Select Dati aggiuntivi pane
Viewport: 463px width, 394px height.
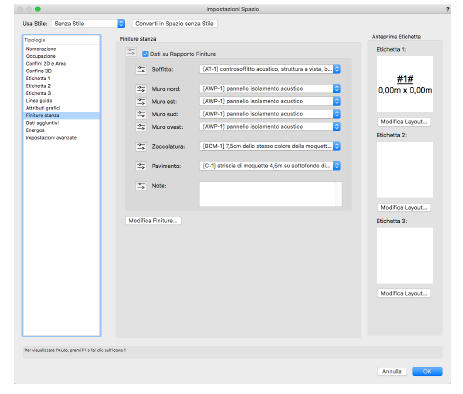pyautogui.click(x=61, y=123)
